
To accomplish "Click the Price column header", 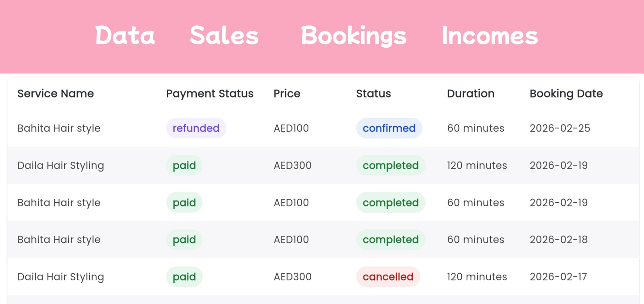I will point(287,94).
